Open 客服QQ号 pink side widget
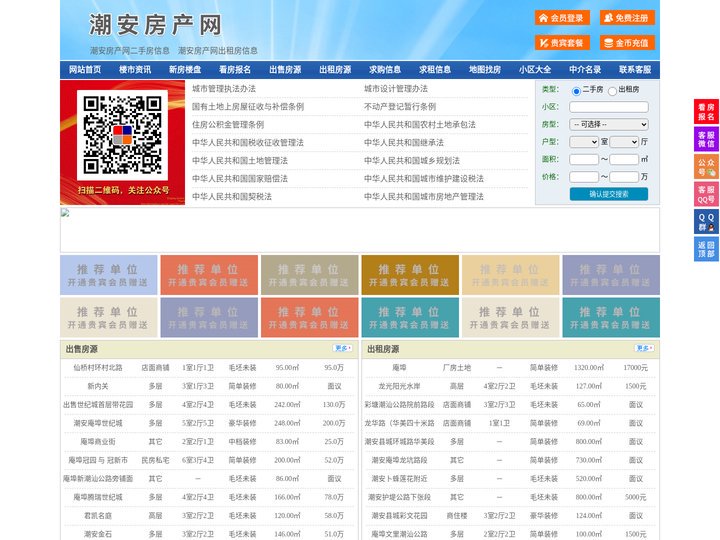 click(706, 194)
